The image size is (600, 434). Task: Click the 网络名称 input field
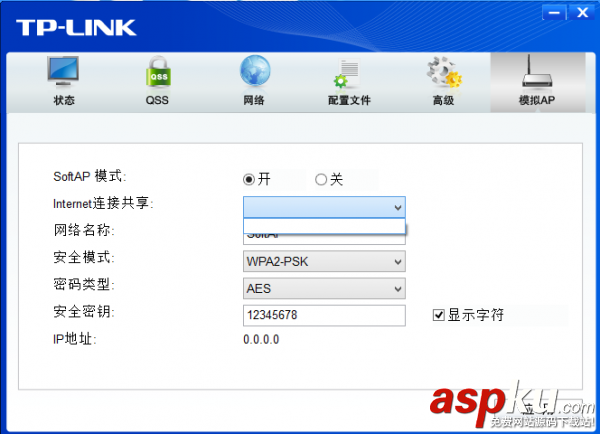point(324,239)
